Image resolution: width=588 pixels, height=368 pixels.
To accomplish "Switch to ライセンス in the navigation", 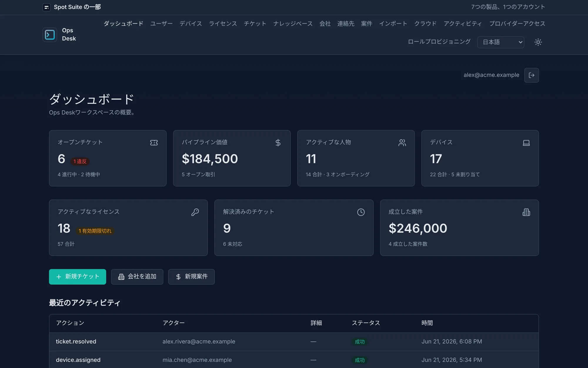I will coord(223,24).
